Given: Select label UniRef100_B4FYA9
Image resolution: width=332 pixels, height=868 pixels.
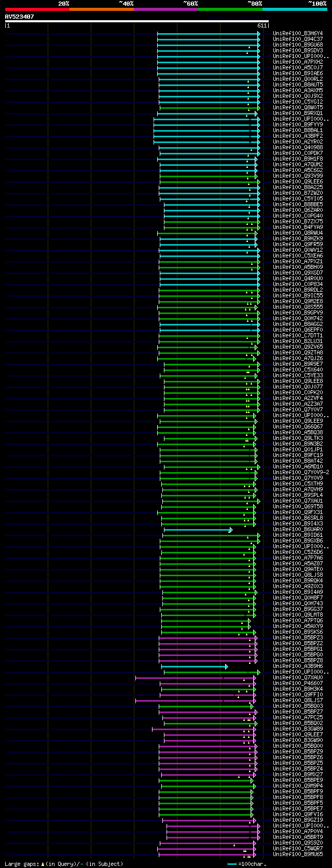Looking at the screenshot, I should point(298,227).
